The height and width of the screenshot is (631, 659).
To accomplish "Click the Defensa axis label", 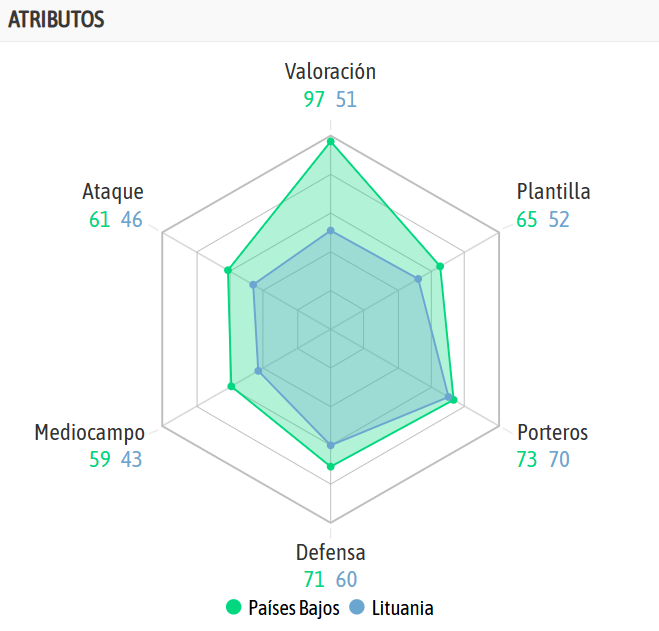I will pos(330,552).
